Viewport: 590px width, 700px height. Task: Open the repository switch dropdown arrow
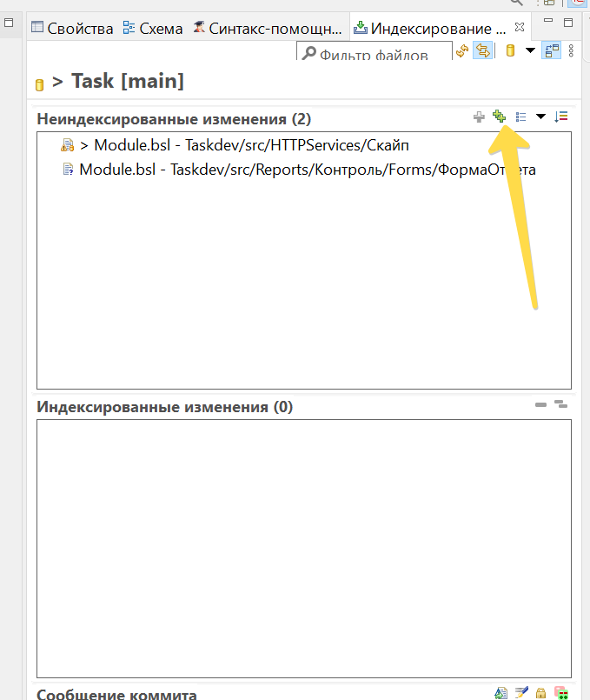(x=530, y=50)
